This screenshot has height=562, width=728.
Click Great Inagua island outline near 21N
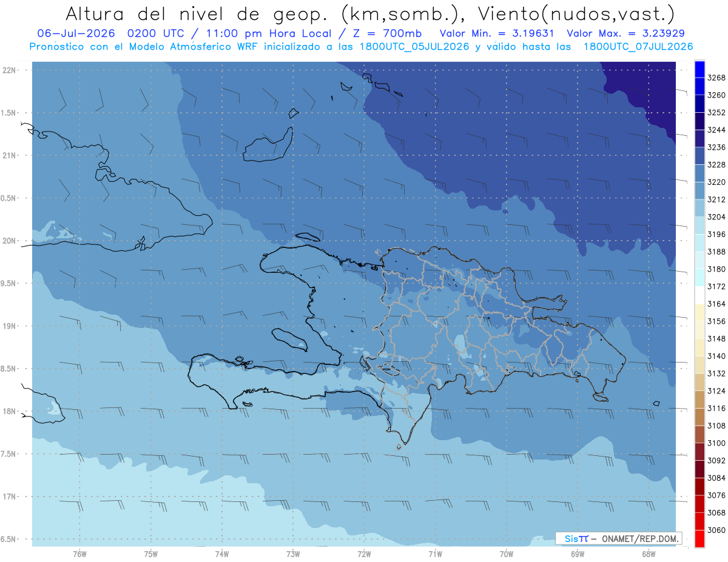tap(268, 144)
